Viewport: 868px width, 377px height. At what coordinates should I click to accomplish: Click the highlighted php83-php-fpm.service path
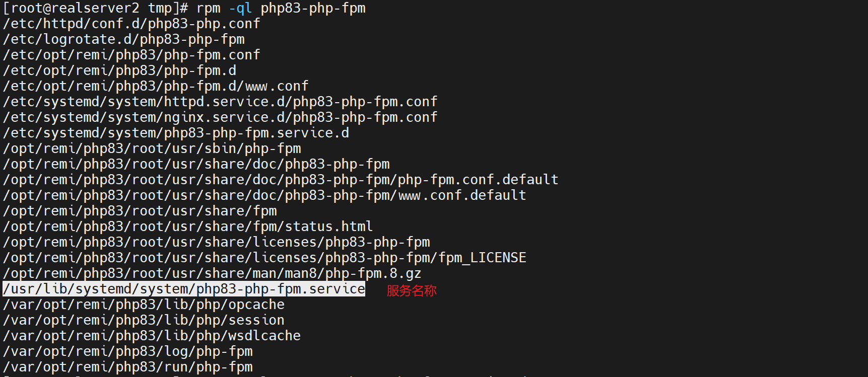(x=184, y=289)
